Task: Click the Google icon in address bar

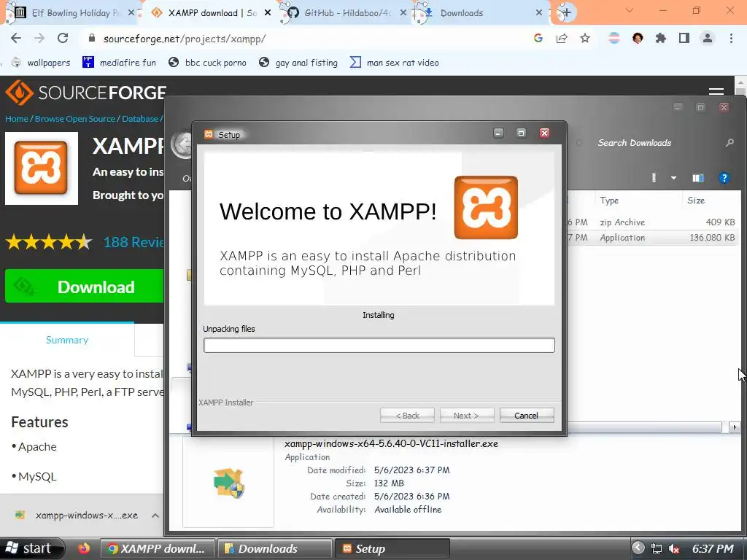Action: click(538, 39)
